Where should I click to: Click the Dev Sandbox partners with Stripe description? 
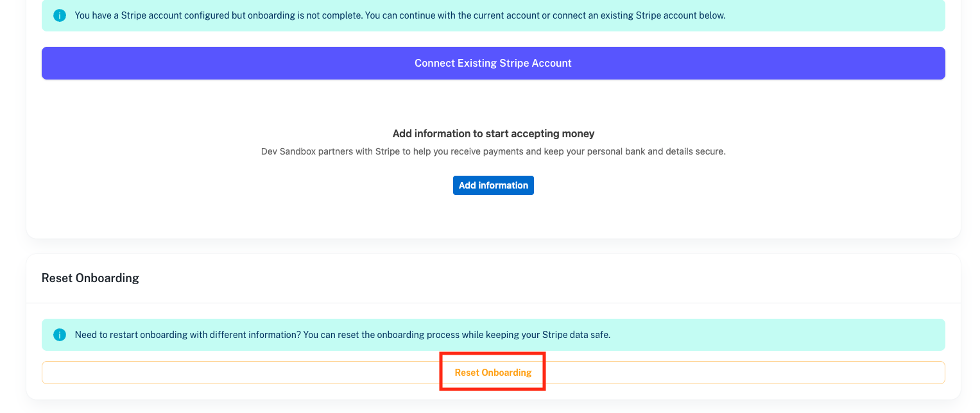[x=493, y=152]
